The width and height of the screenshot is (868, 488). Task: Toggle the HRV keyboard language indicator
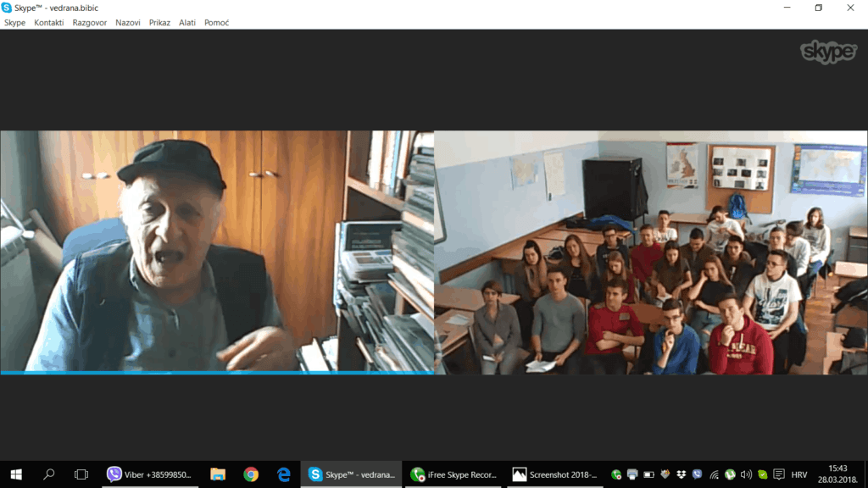[x=798, y=475]
